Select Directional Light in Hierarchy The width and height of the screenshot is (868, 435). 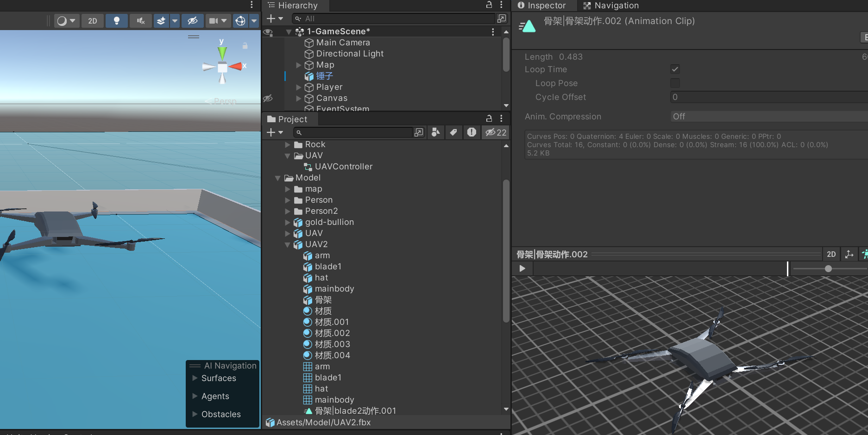pos(350,54)
